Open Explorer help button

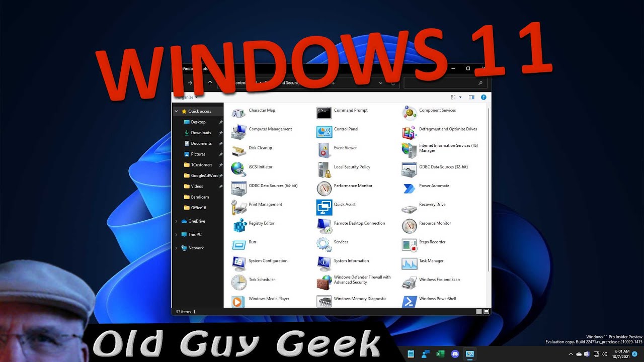[x=484, y=97]
